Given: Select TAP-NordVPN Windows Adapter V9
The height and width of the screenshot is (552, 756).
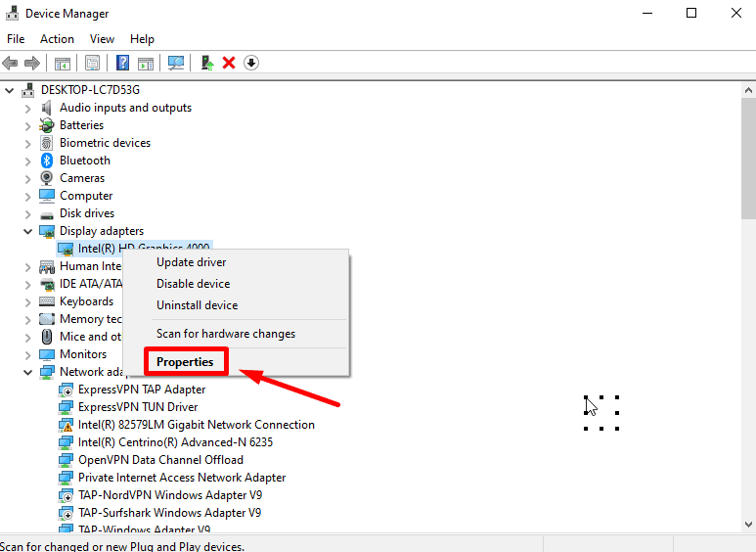Looking at the screenshot, I should pos(170,495).
